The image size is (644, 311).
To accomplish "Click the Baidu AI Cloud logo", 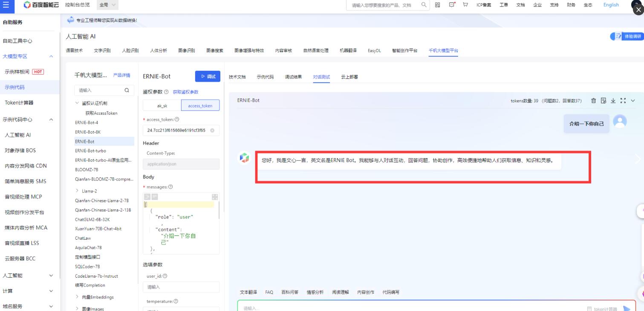I will point(41,5).
